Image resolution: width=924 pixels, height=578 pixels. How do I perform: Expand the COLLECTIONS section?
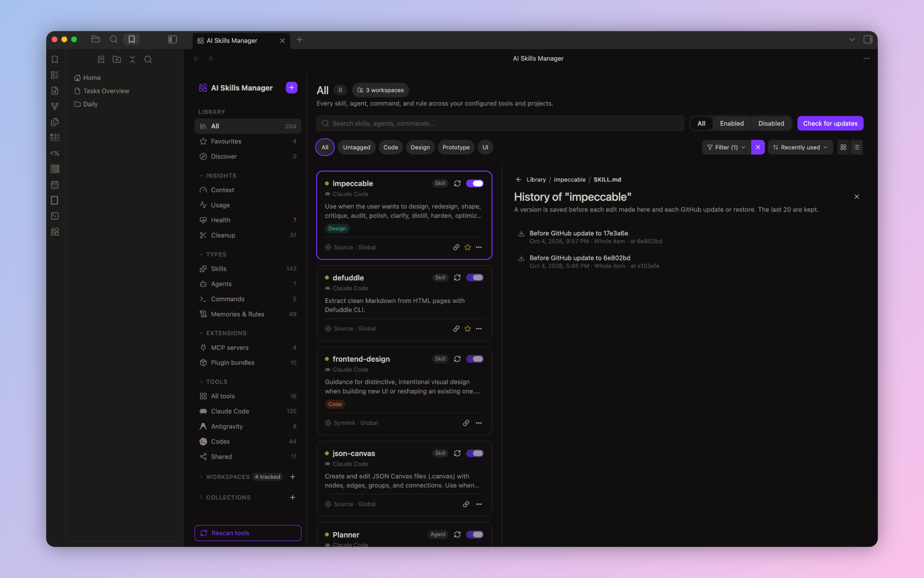pyautogui.click(x=225, y=498)
